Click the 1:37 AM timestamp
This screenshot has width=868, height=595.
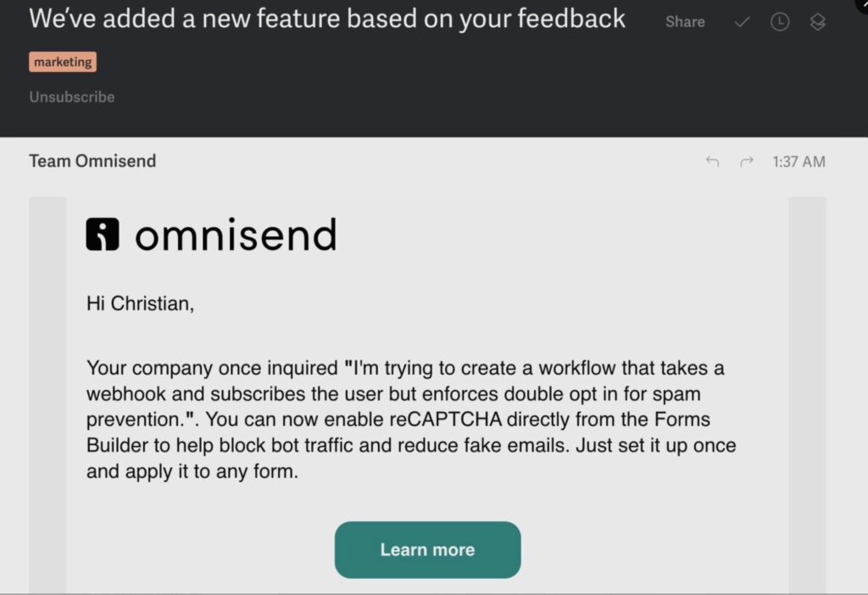(x=798, y=162)
